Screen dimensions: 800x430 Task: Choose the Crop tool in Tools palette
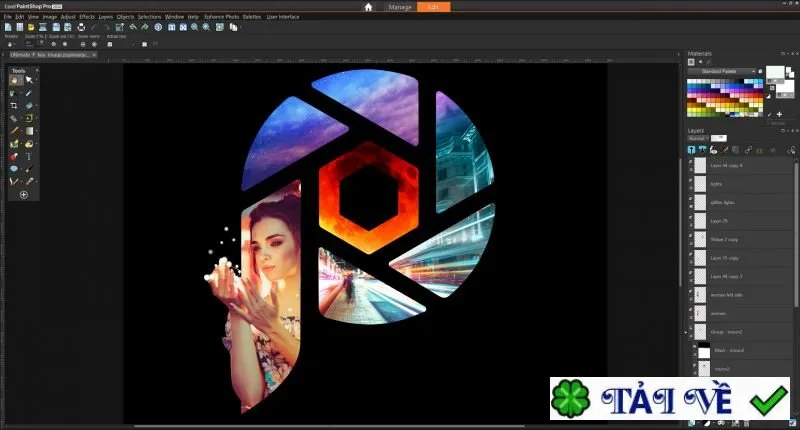pos(14,106)
